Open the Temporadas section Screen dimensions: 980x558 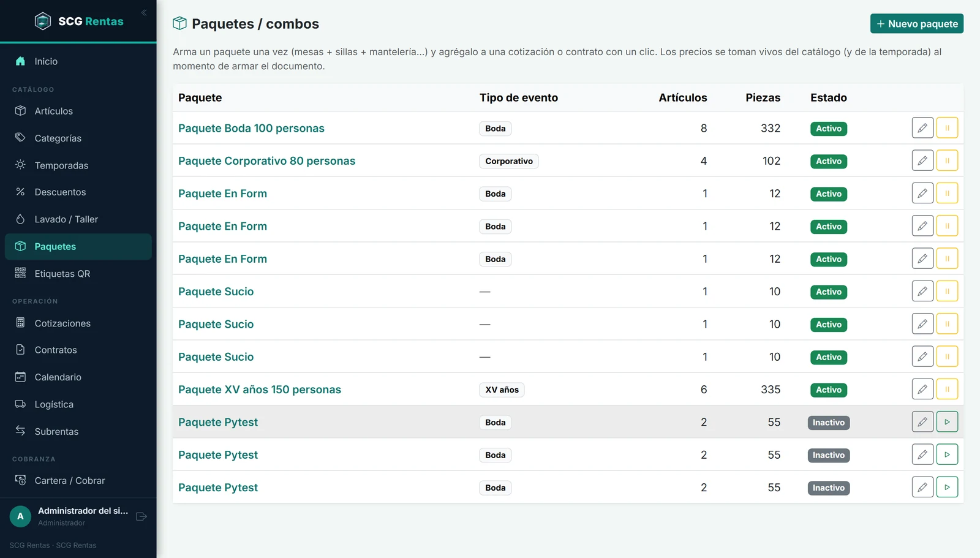(78, 165)
